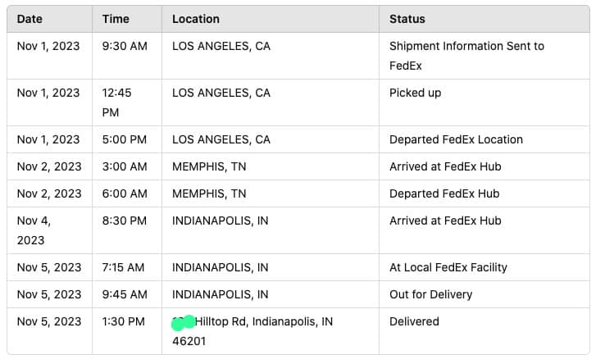Click the 'Departed FedEx Location' status
605x364 pixels.
tap(456, 139)
